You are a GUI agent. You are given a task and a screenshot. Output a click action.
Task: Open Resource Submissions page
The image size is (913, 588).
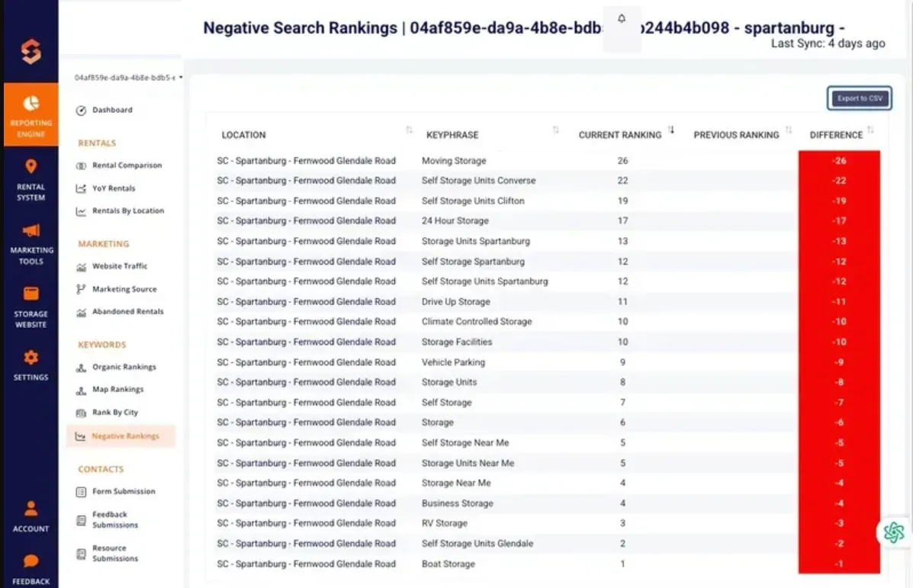coord(115,554)
